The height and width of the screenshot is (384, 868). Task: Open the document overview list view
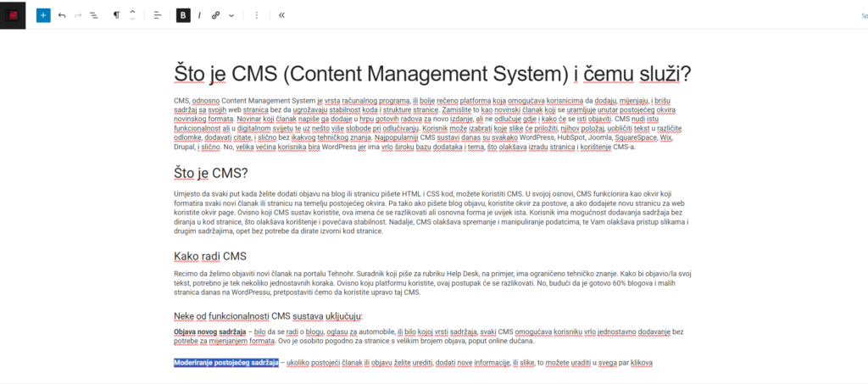tap(94, 15)
